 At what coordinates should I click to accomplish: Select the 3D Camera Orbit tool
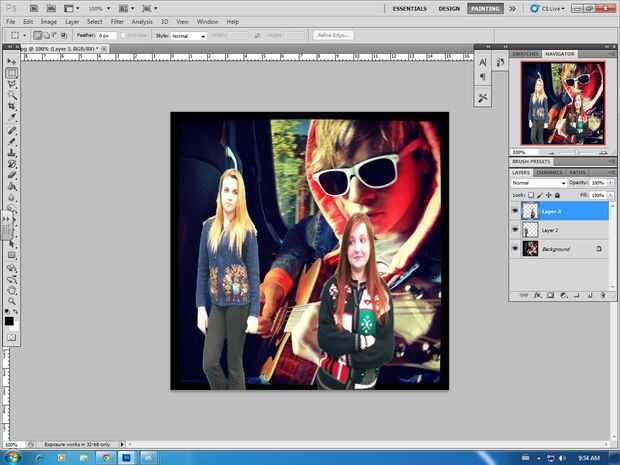12,280
